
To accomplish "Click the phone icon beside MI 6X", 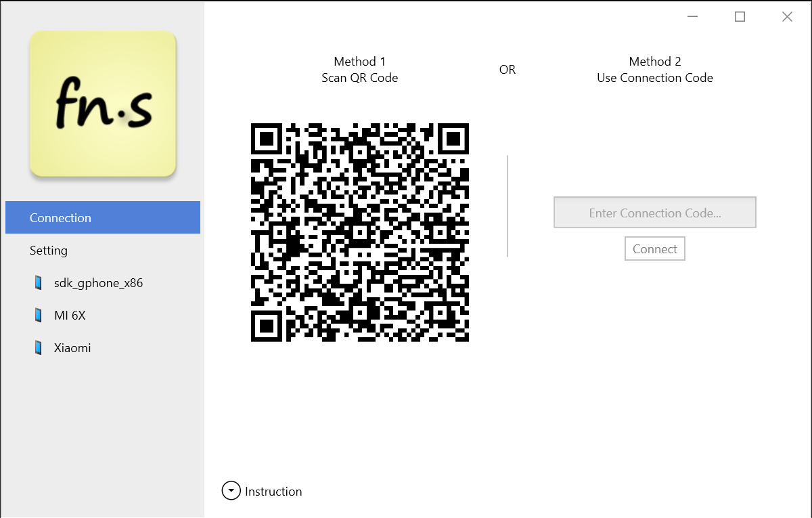I will pos(39,316).
